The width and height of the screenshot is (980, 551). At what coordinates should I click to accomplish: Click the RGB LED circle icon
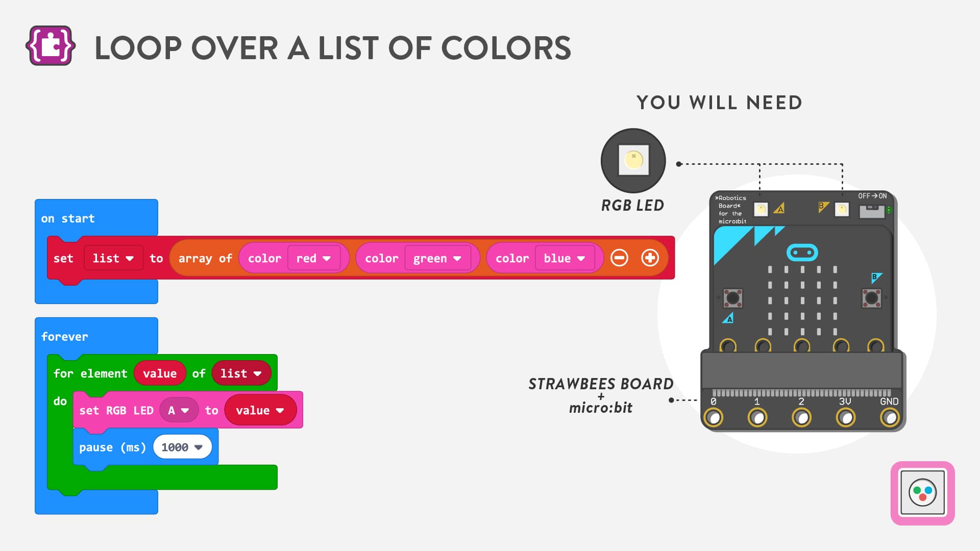click(633, 161)
